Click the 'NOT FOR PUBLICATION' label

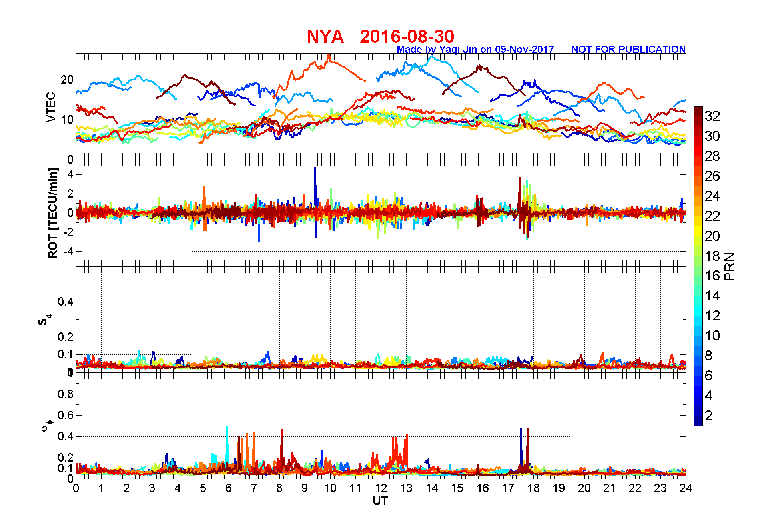628,49
